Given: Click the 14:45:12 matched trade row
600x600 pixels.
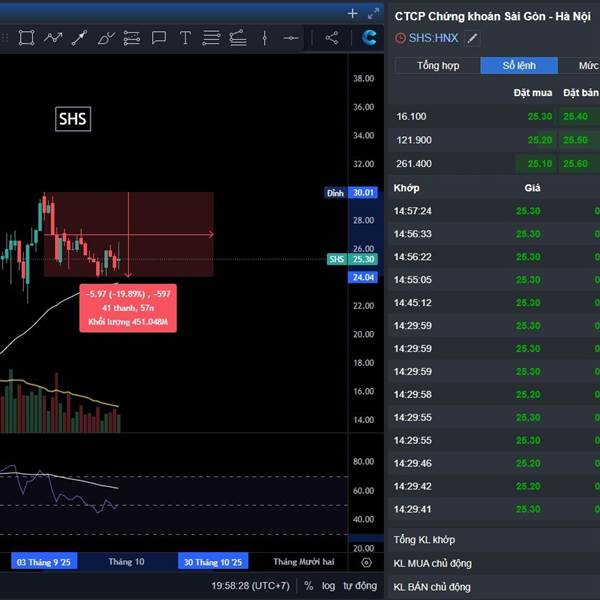Looking at the screenshot, I should click(x=494, y=303).
